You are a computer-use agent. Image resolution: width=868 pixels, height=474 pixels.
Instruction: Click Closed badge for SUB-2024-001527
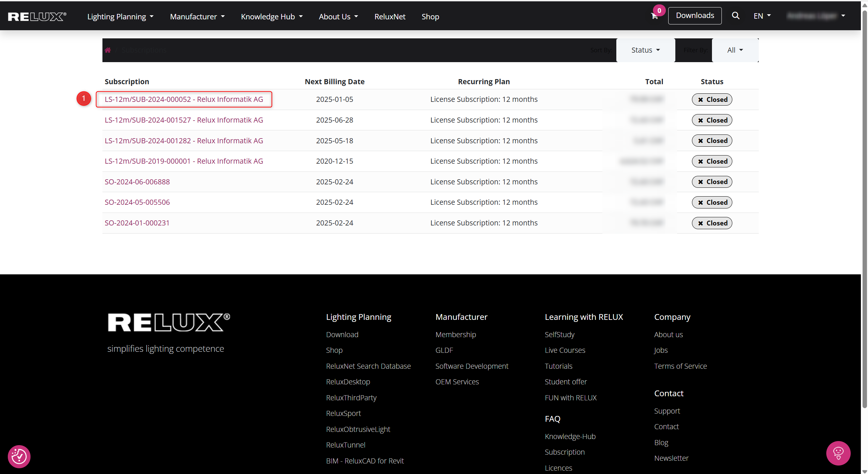712,120
